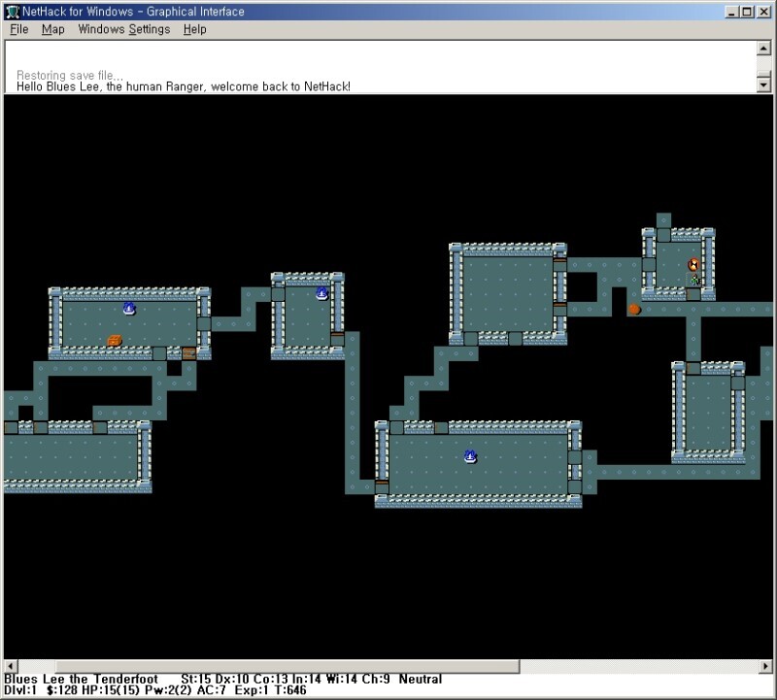Click the T:646 turn counter
The height and width of the screenshot is (700, 777).
[289, 690]
